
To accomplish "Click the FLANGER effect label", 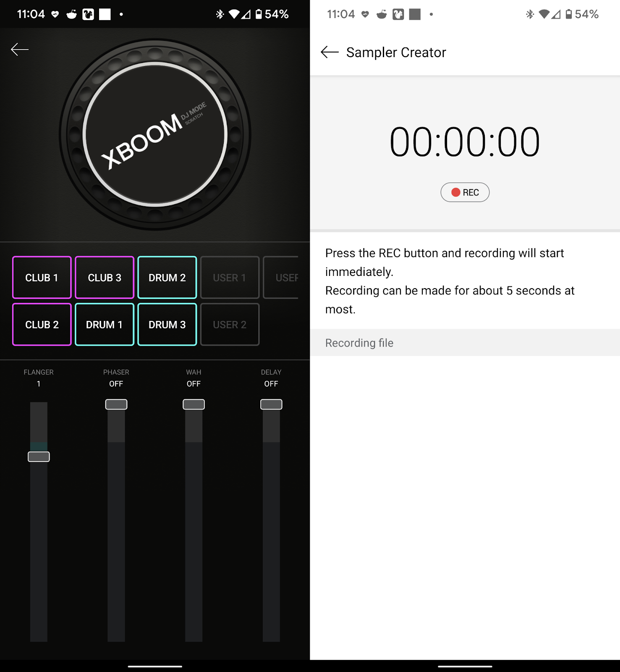I will [39, 372].
